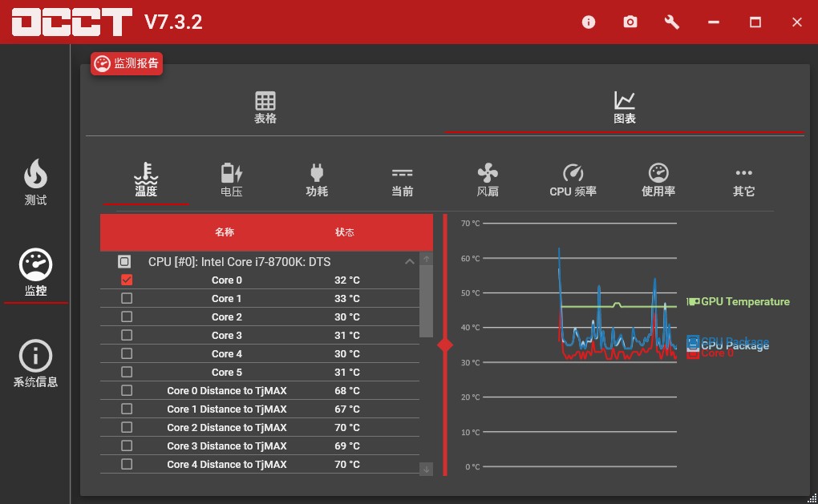Click the OCCT logo
Image resolution: width=818 pixels, height=504 pixels.
tap(72, 22)
